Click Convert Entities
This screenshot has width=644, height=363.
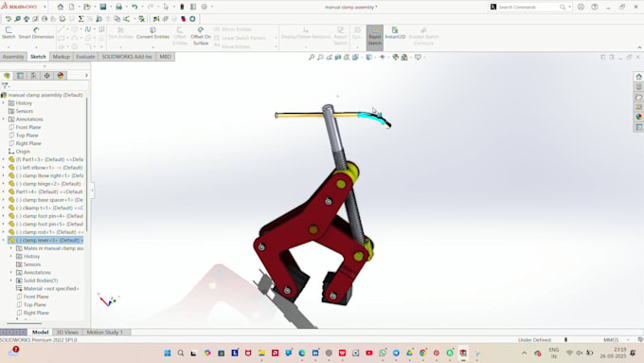pos(152,33)
